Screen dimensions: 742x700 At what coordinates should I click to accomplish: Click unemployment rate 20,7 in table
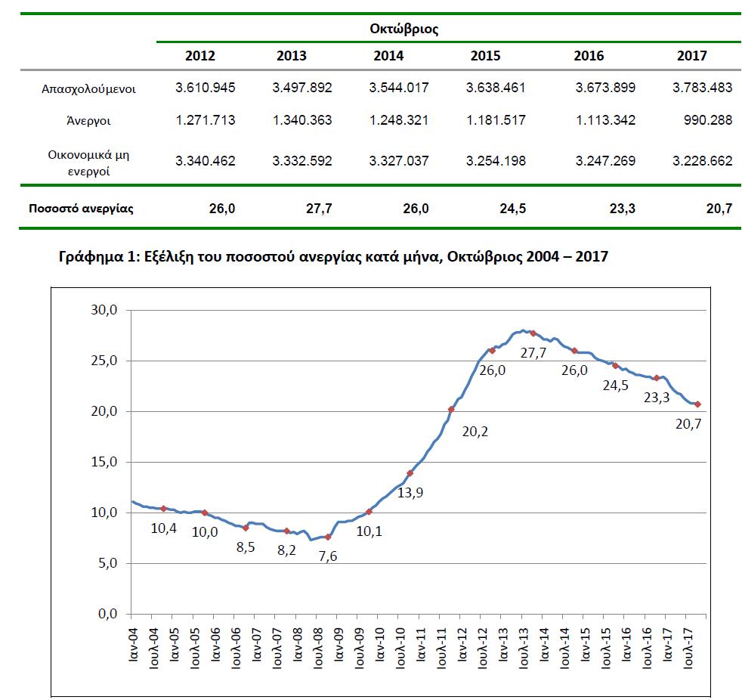tap(719, 209)
